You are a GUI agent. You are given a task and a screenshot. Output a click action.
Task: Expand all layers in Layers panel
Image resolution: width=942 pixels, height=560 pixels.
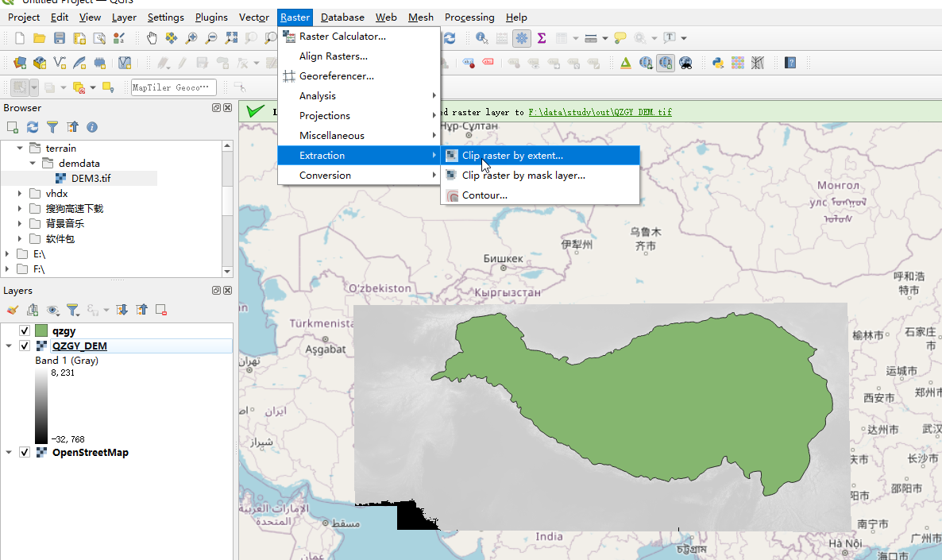[x=122, y=310]
